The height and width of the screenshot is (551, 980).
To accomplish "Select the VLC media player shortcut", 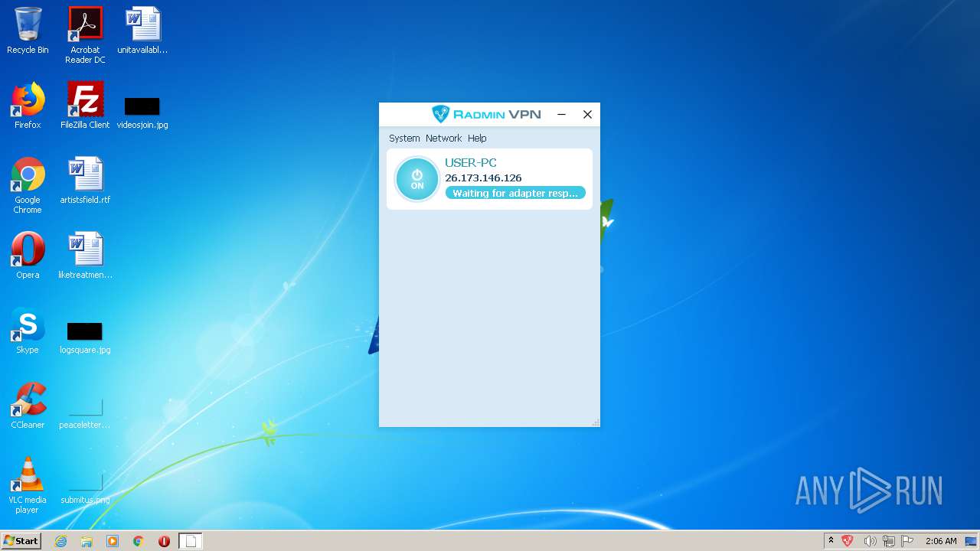I will pyautogui.click(x=28, y=485).
